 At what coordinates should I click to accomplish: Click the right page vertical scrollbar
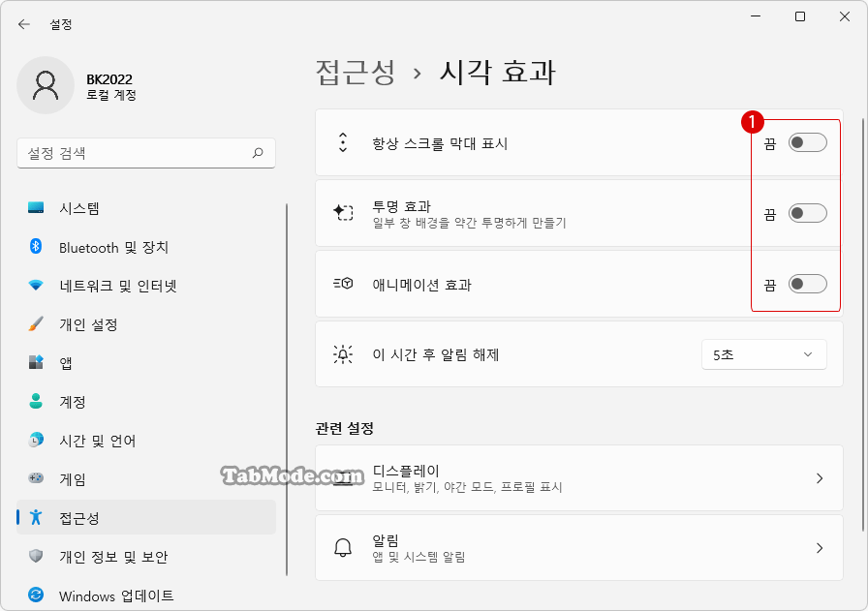pos(862,325)
